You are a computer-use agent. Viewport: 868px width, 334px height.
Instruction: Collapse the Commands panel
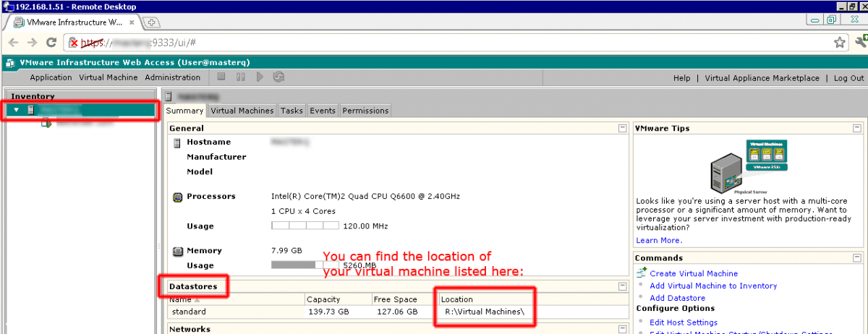pyautogui.click(x=856, y=257)
